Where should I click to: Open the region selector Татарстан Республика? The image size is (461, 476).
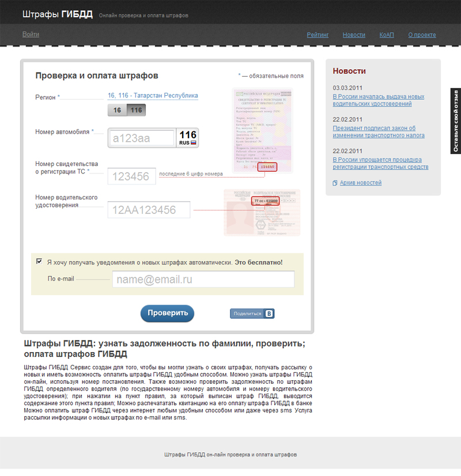[153, 96]
